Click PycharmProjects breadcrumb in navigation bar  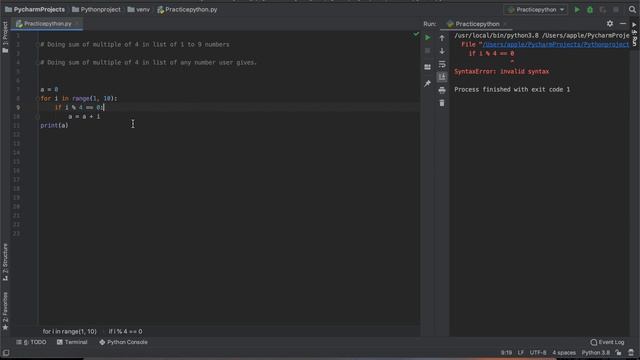pyautogui.click(x=35, y=9)
